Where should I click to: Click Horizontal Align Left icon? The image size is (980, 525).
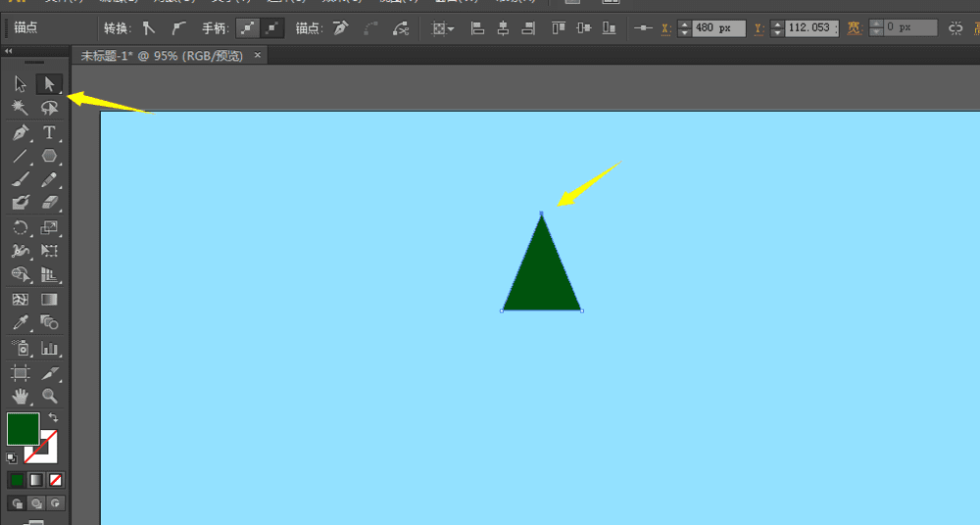coord(477,28)
